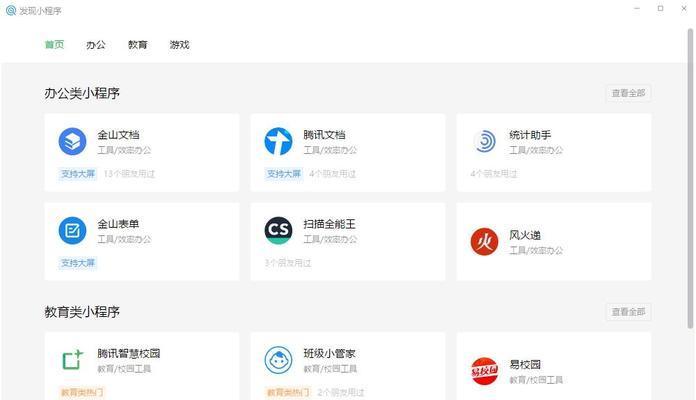Switch to the 教育 tab

click(x=138, y=44)
